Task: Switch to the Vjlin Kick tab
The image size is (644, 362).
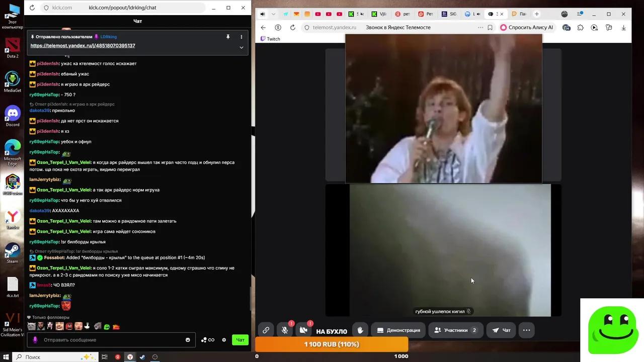Action: point(379,14)
